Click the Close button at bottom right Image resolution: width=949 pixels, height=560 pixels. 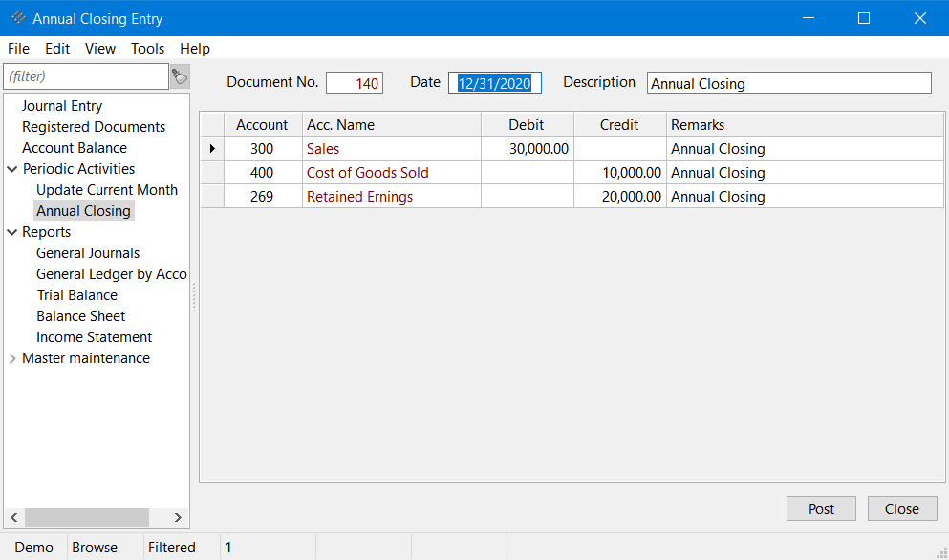(901, 508)
